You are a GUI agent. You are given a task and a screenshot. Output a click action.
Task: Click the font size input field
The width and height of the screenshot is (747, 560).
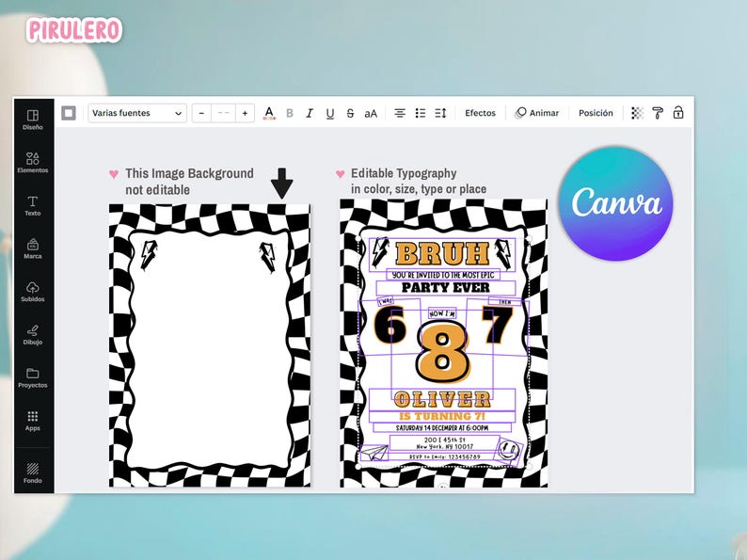(223, 113)
